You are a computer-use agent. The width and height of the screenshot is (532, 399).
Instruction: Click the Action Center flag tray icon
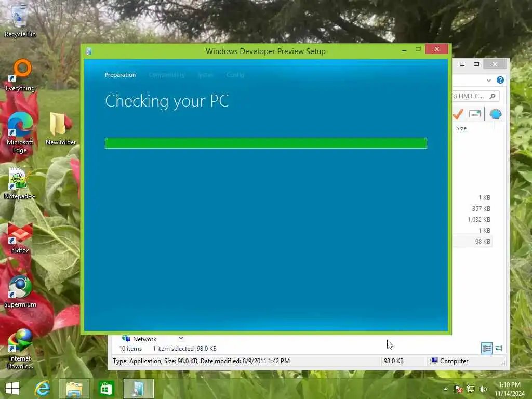coord(458,389)
